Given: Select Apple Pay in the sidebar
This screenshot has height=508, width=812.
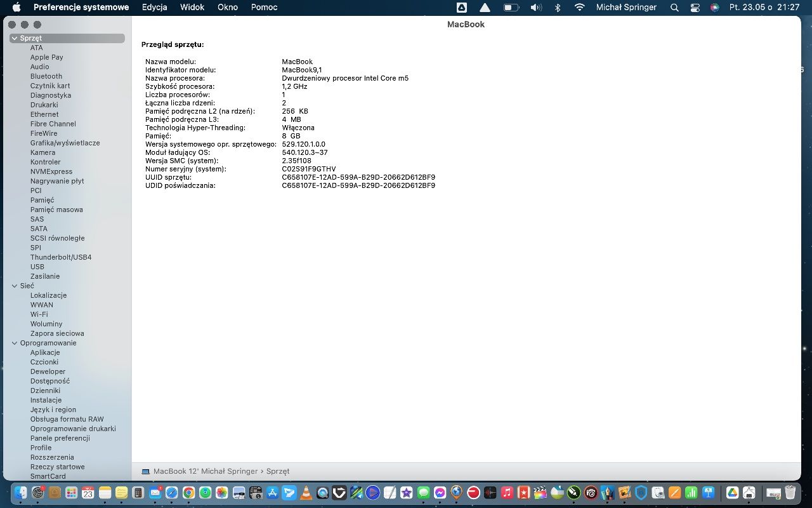Looking at the screenshot, I should click(47, 57).
